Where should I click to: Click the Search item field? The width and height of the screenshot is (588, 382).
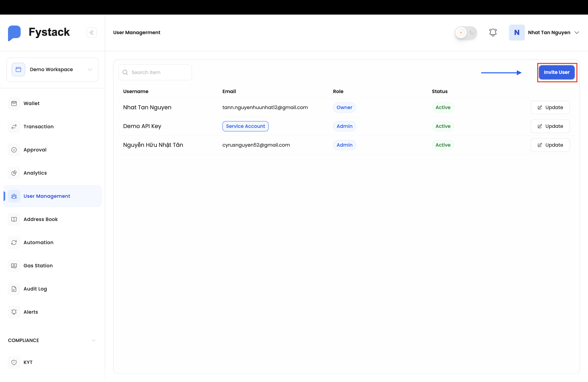[155, 72]
